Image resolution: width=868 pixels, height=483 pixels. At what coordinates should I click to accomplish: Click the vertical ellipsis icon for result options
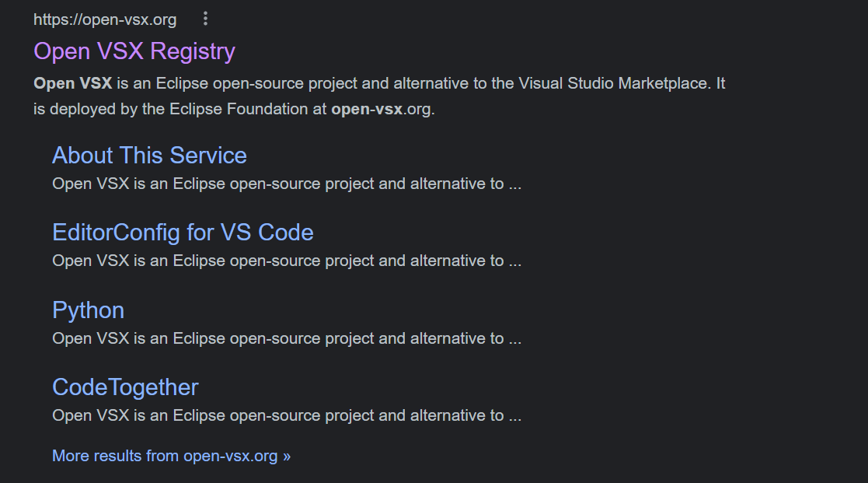[204, 19]
